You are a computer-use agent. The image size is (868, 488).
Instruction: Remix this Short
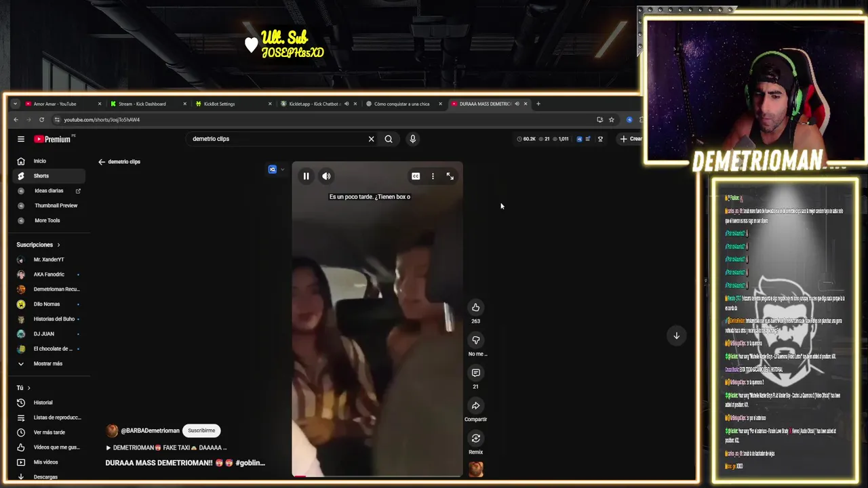click(x=475, y=439)
